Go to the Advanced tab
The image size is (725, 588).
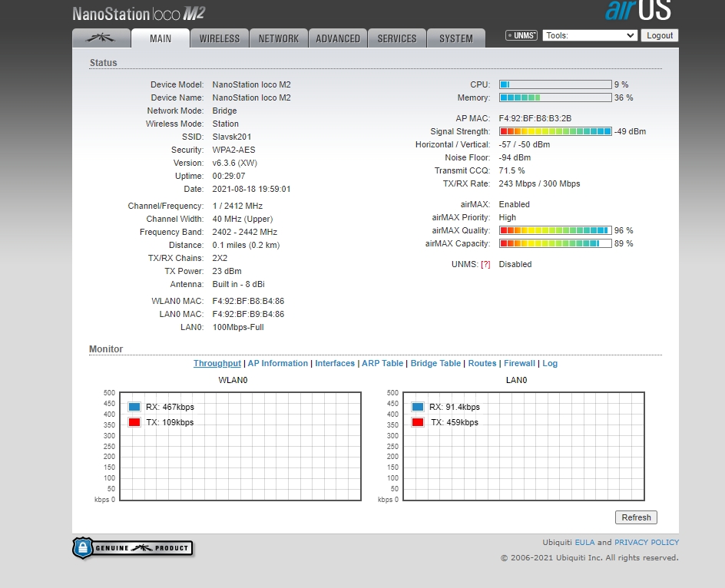[338, 38]
